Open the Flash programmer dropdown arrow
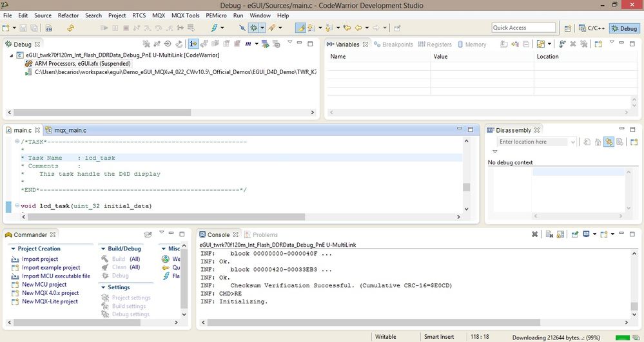The height and width of the screenshot is (342, 644). pos(222,28)
